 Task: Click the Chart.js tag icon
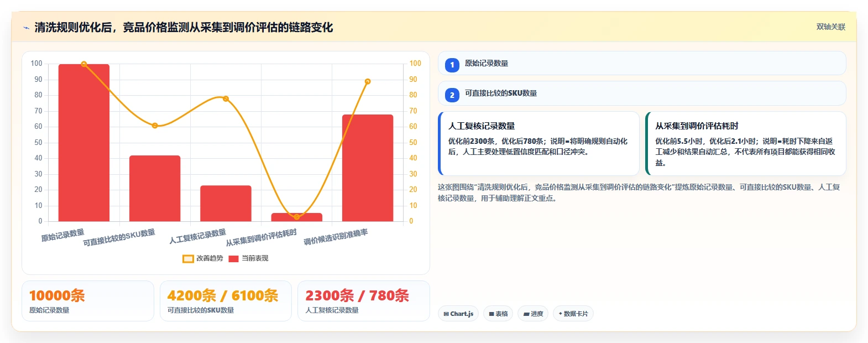(x=446, y=314)
